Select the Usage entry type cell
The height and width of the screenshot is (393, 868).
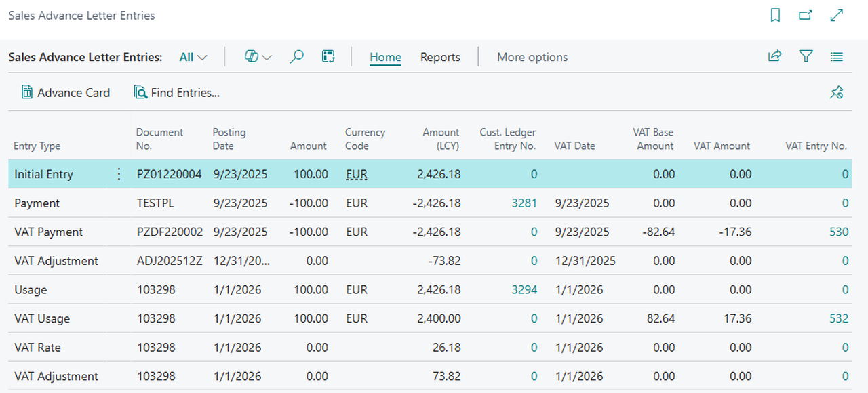[31, 290]
